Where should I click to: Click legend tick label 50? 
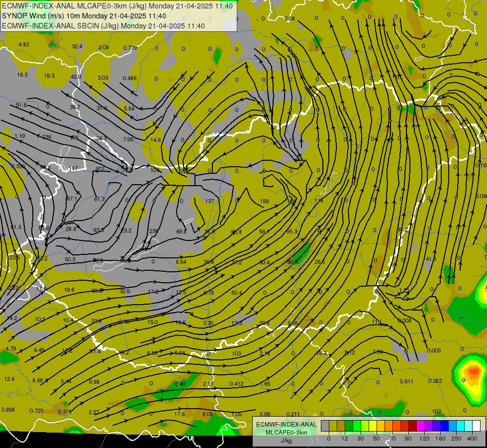click(377, 439)
